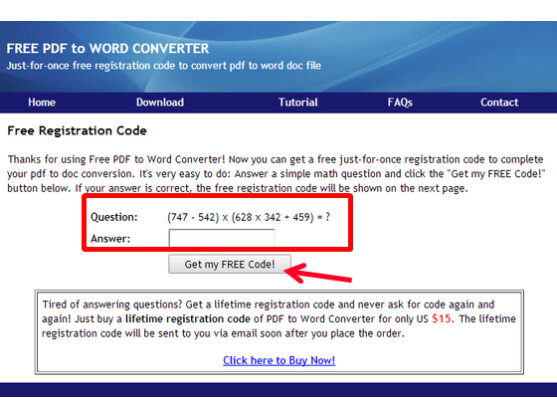Click the dark blue footer bar
Viewport: 557px width, 418px height.
click(x=278, y=390)
